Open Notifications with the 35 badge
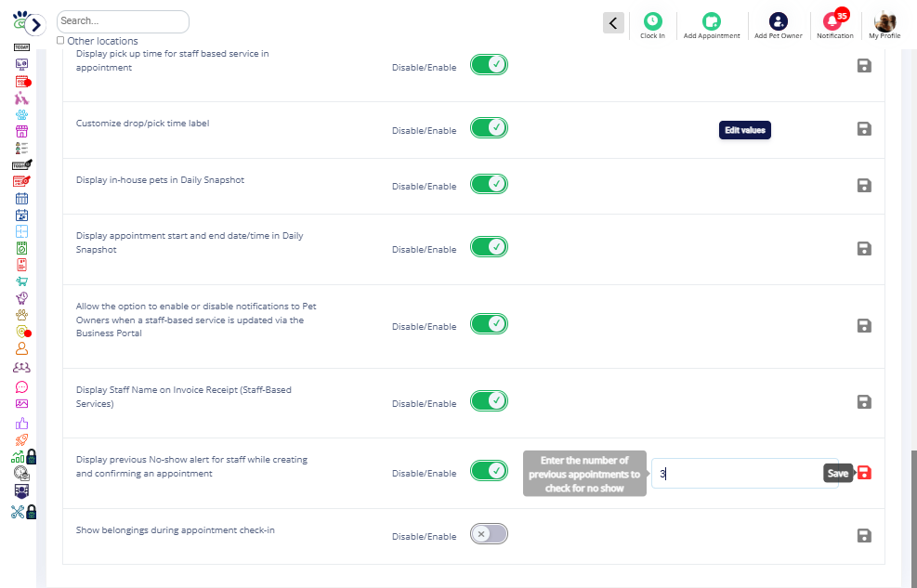The width and height of the screenshot is (917, 588). (x=835, y=24)
